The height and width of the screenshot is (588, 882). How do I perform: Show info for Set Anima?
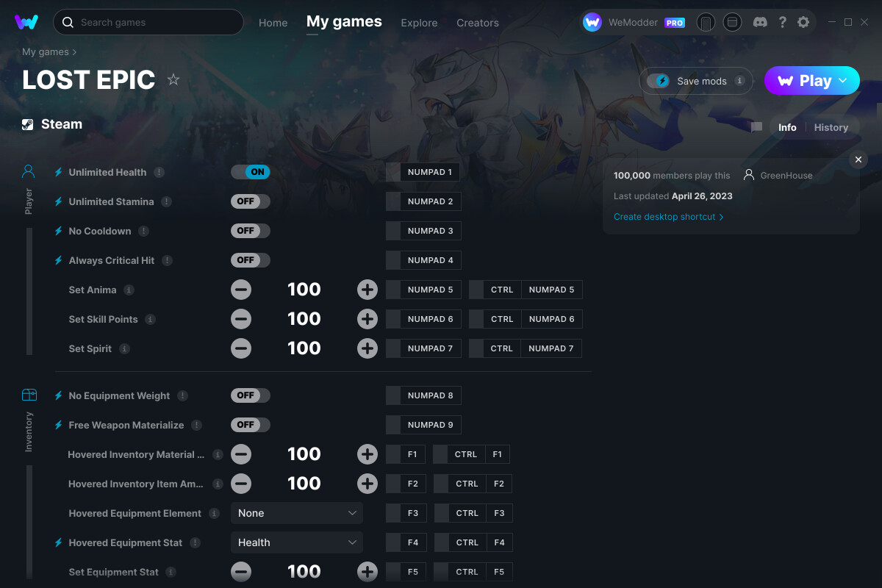129,290
